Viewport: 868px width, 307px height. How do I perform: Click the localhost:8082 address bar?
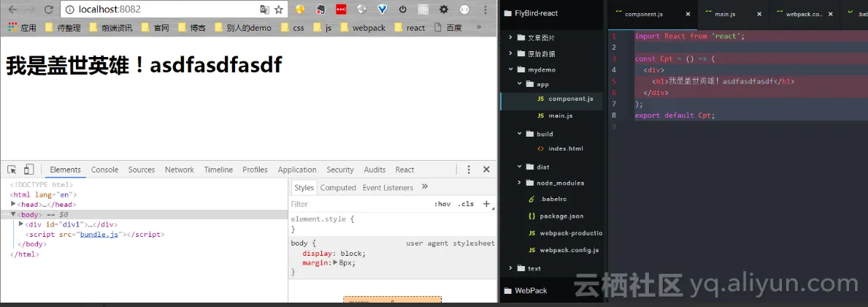(161, 10)
